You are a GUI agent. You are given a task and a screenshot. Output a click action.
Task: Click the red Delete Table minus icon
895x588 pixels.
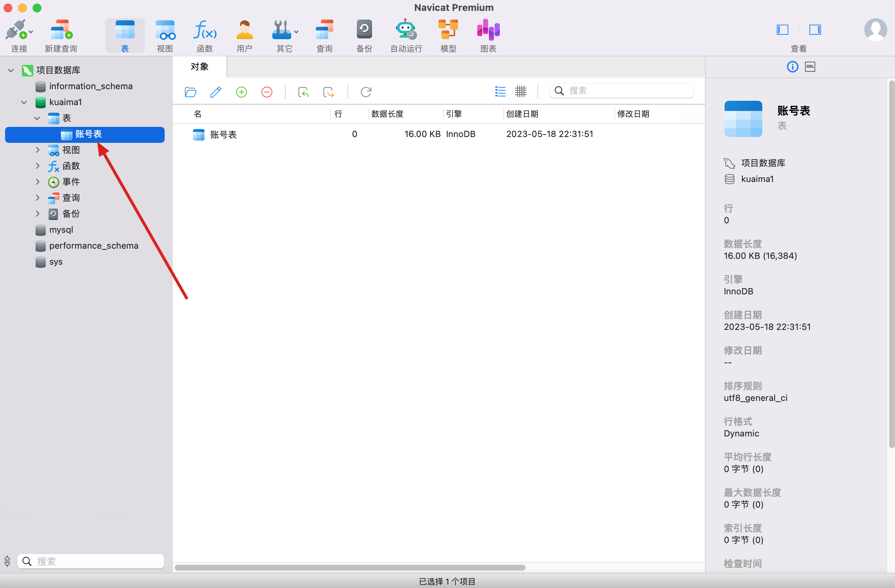coord(267,92)
